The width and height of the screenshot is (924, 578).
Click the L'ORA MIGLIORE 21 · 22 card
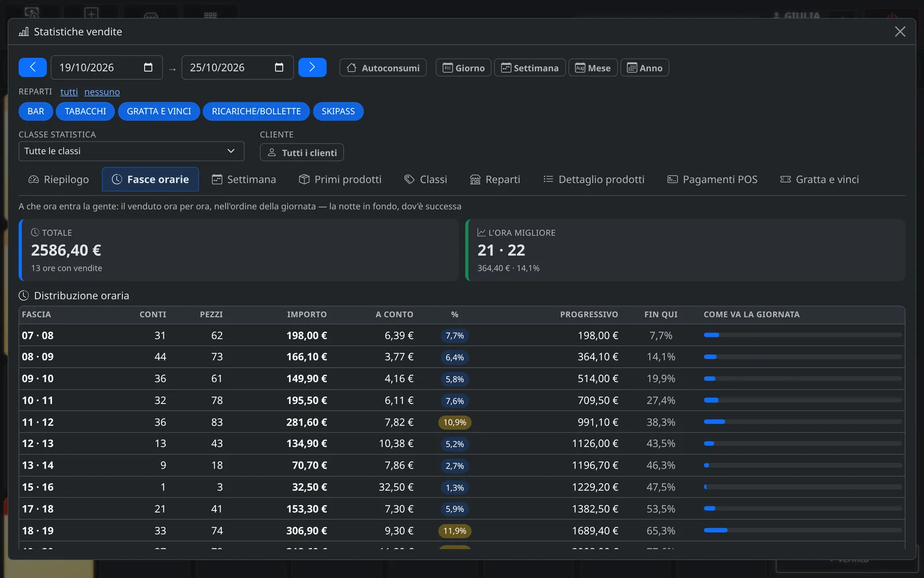[x=685, y=250]
